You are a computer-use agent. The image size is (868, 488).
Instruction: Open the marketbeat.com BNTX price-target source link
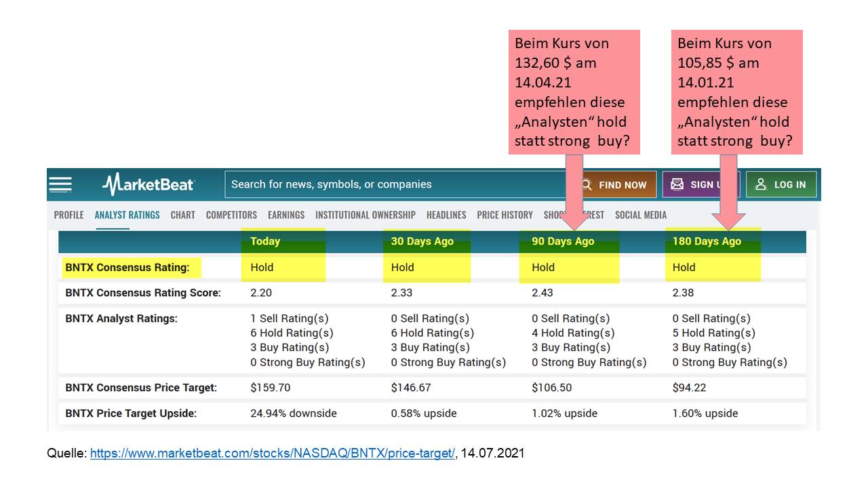coord(273,453)
